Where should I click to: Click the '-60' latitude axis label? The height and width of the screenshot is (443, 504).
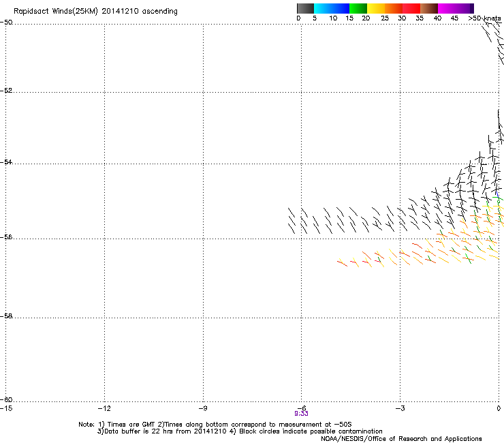(6, 399)
